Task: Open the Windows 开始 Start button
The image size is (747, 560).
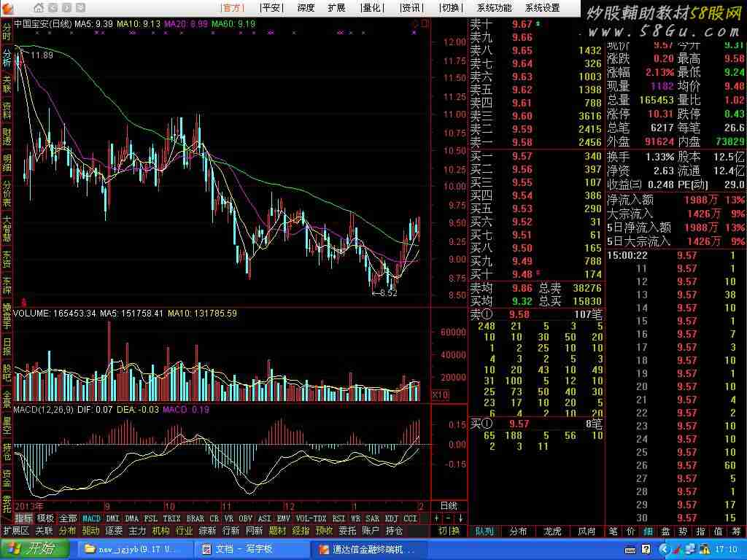Action: (34, 548)
